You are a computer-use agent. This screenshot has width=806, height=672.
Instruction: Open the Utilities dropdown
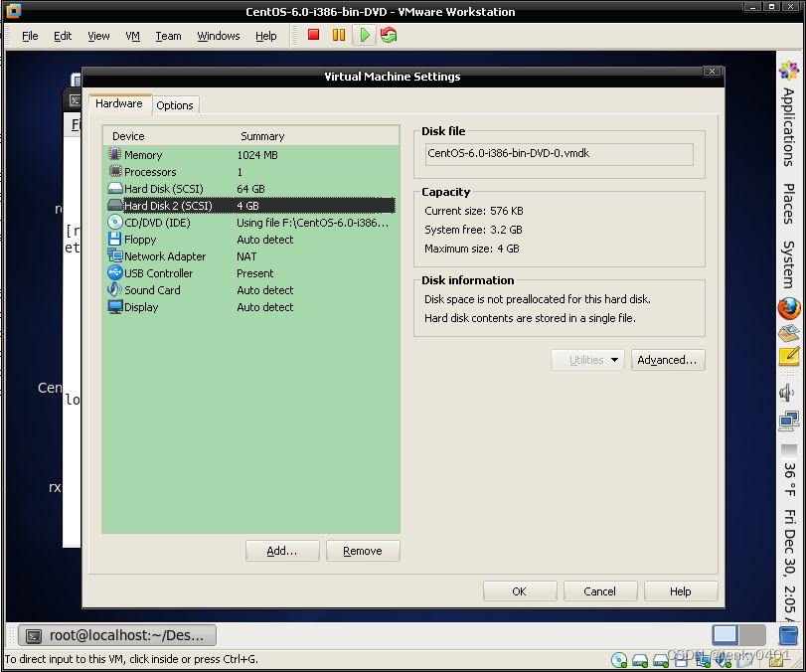[x=587, y=360]
